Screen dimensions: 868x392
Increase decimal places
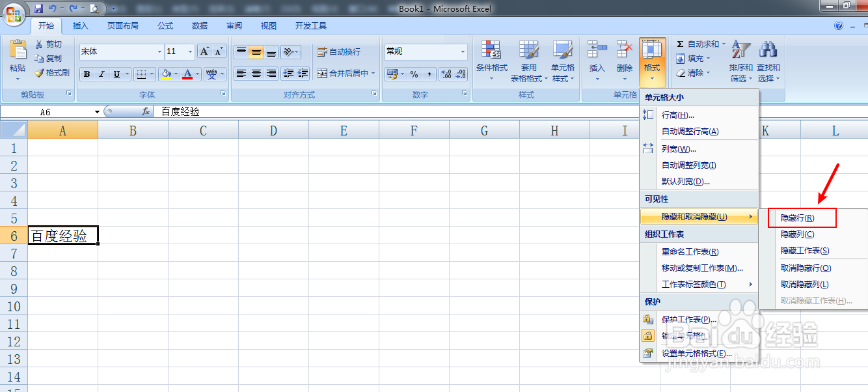pos(446,74)
